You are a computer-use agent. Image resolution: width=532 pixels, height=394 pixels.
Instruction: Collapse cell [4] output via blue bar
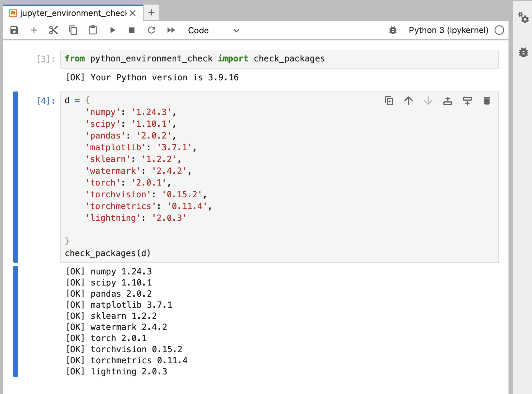16,321
